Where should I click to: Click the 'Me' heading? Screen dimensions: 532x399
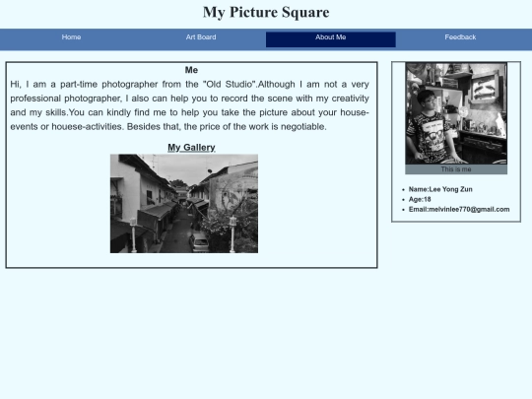click(x=191, y=70)
